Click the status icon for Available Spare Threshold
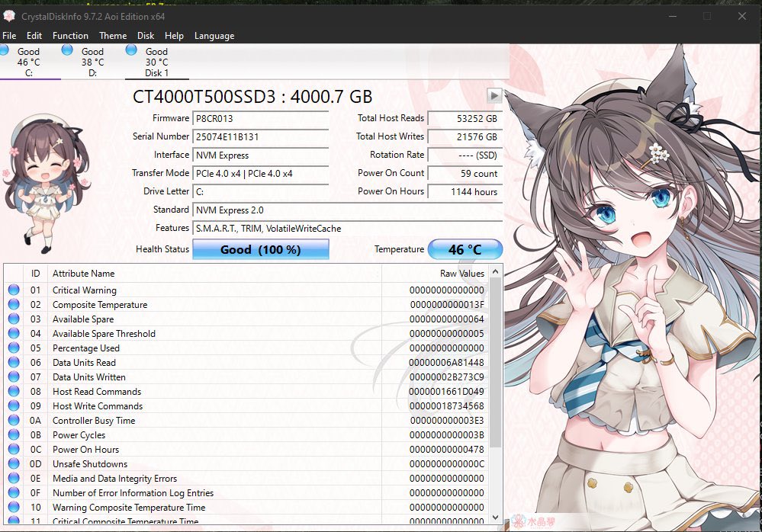 14,334
